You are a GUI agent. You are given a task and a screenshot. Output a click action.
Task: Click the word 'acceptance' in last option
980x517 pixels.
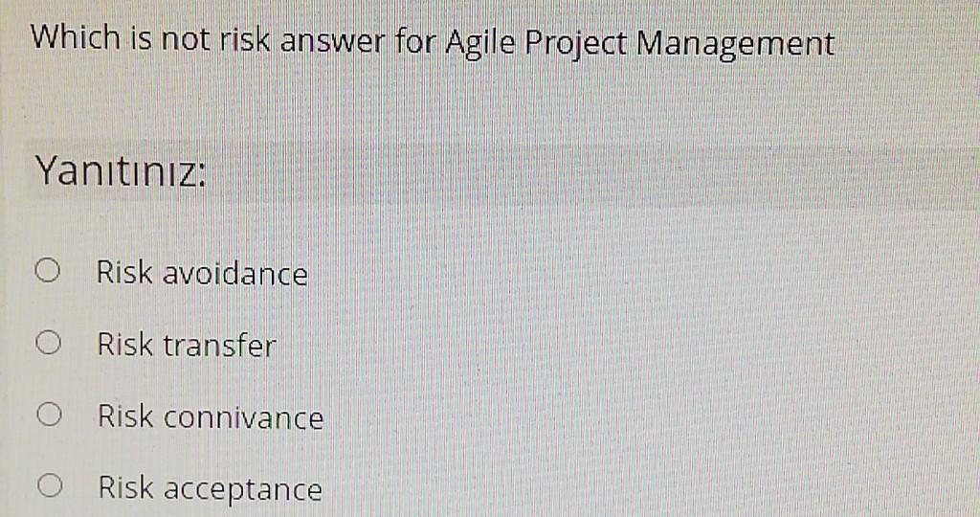coord(242,489)
